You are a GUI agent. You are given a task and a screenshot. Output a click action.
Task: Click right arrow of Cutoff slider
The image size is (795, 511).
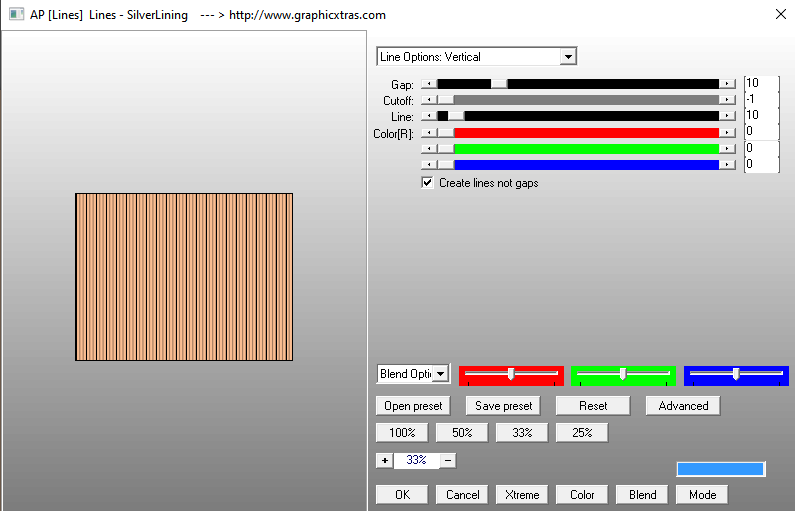point(727,100)
